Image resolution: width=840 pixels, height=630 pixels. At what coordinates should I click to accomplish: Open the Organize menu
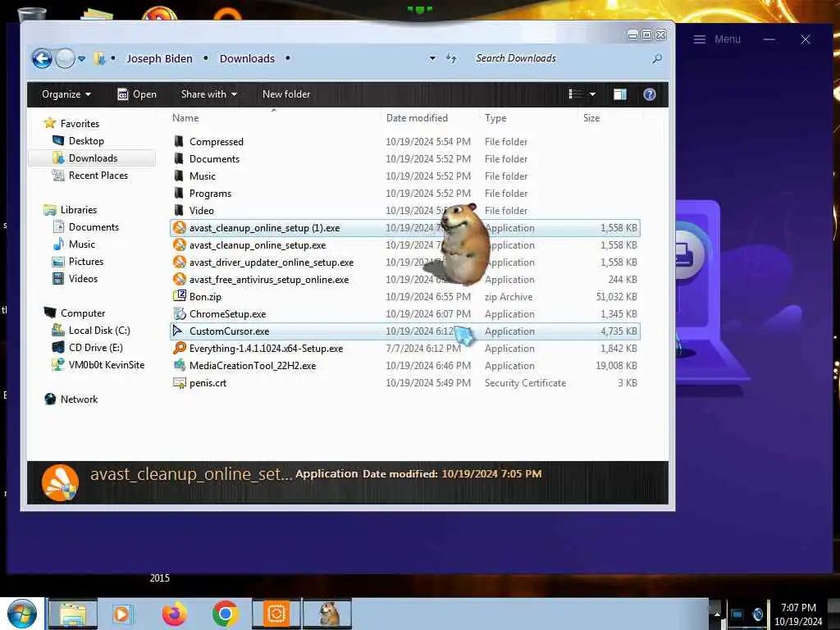coord(66,94)
